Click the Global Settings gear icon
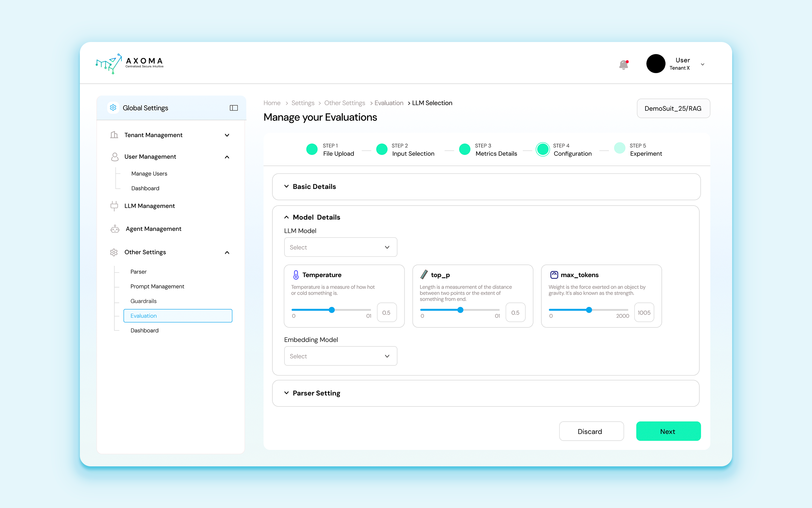The height and width of the screenshot is (508, 812). (113, 108)
